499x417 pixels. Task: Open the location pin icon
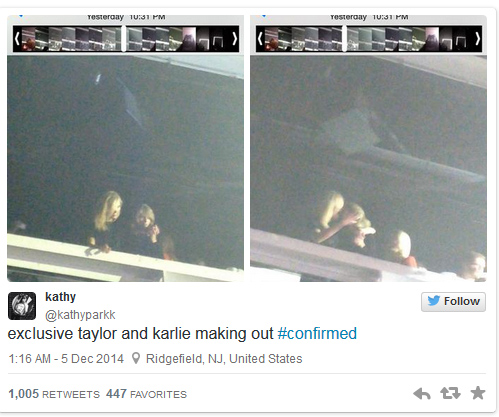click(x=136, y=358)
